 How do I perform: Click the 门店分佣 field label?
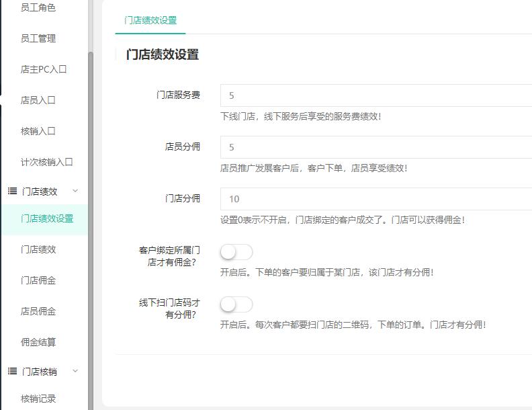coord(183,198)
